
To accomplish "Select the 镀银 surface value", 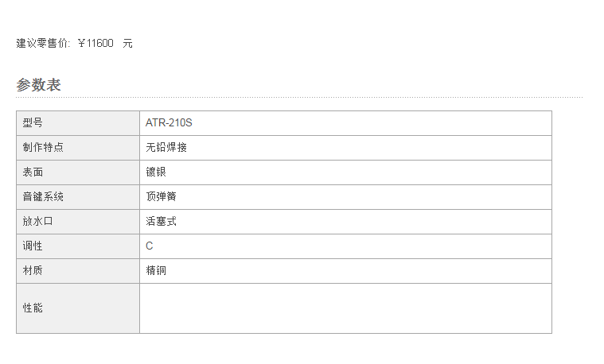I will 156,172.
